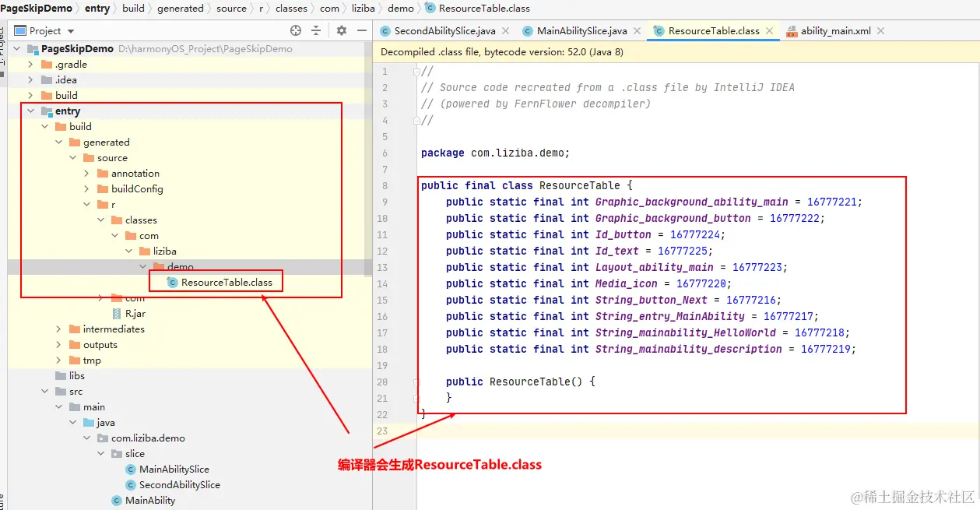The height and width of the screenshot is (510, 980).
Task: Collapse the generated folder
Action: click(x=58, y=142)
